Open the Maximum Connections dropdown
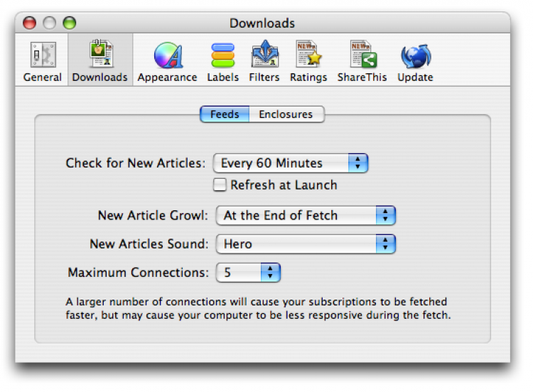This screenshot has height=392, width=533. click(248, 273)
